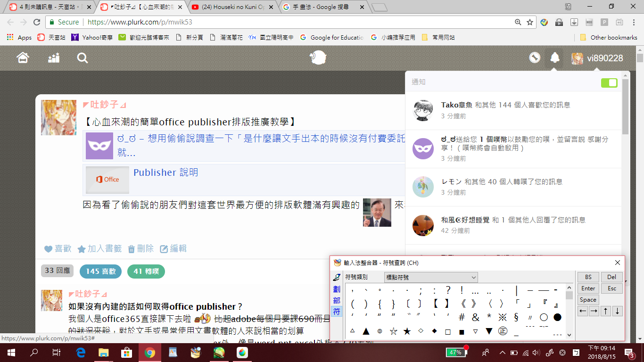Open the notifications bell icon
Viewport: 644px width, 362px height.
point(555,58)
